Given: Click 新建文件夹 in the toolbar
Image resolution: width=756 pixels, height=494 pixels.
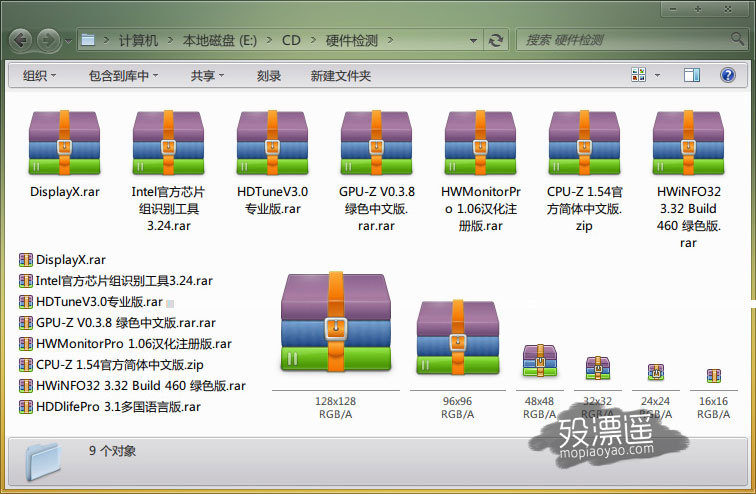Looking at the screenshot, I should 340,76.
